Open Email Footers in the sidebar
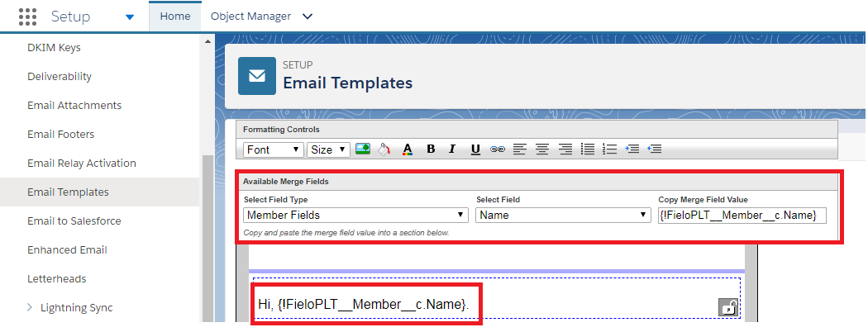 coord(61,134)
